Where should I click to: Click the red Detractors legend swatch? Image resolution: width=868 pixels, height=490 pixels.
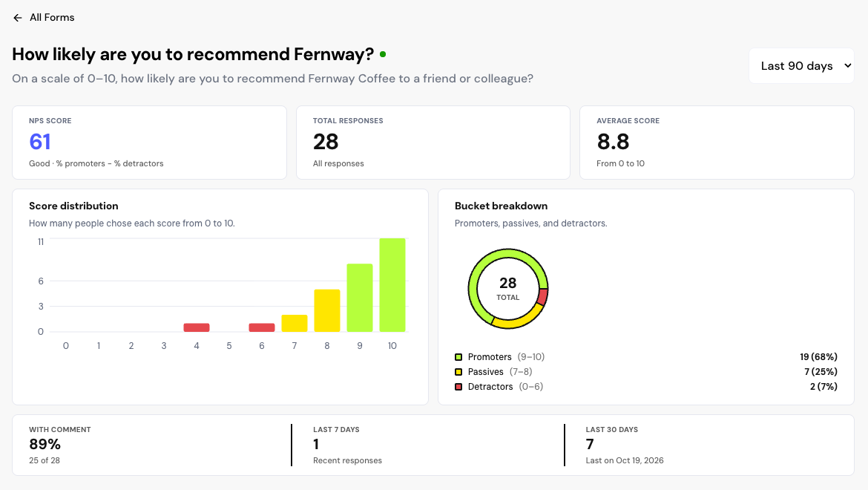click(x=458, y=387)
